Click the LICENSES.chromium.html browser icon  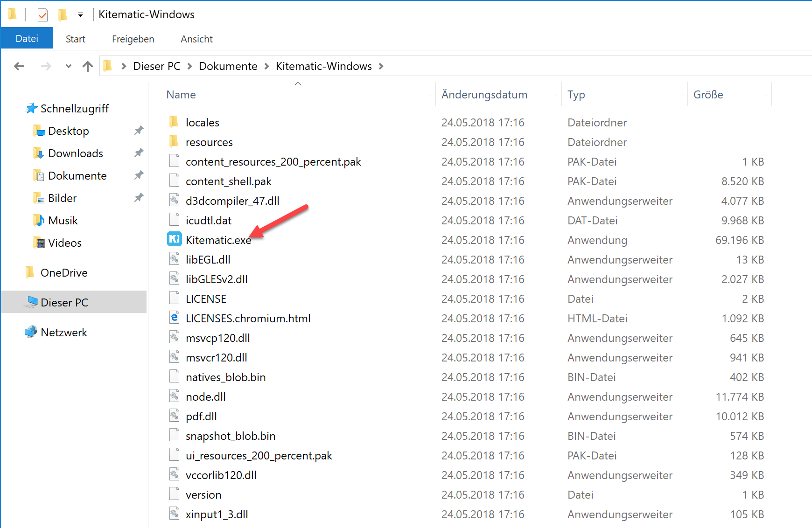click(174, 318)
